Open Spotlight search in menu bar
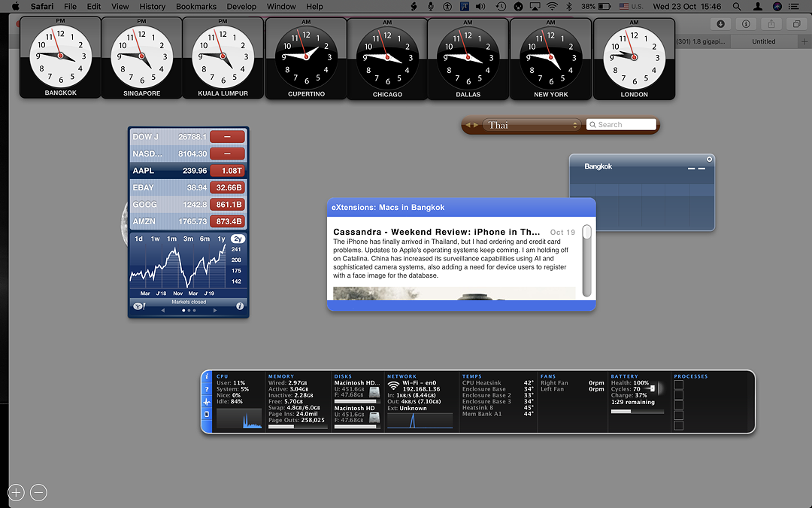Viewport: 812px width, 508px height. pos(736,6)
